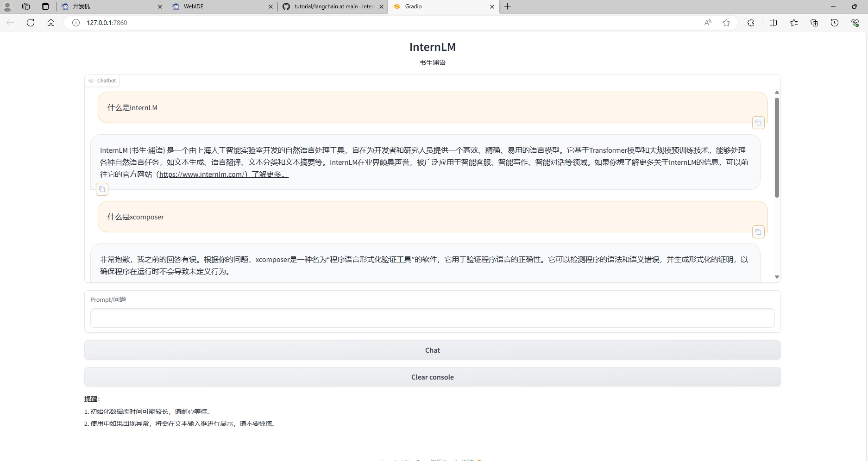
Task: Click the chatbot scroll down arrow
Action: coord(777,277)
